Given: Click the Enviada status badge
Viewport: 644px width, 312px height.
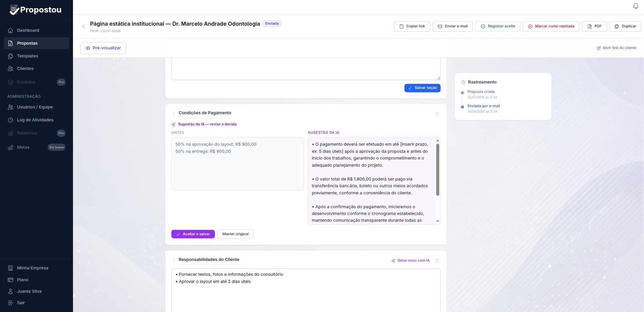Looking at the screenshot, I should [x=272, y=24].
